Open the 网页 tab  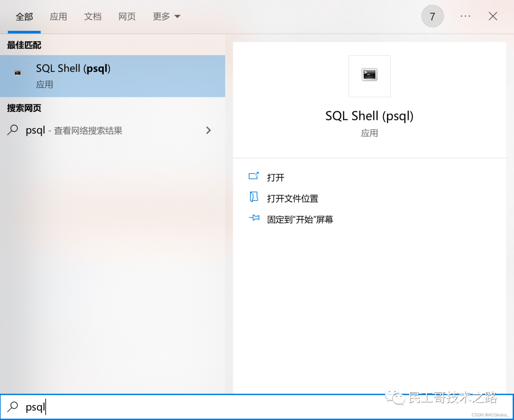(x=127, y=16)
